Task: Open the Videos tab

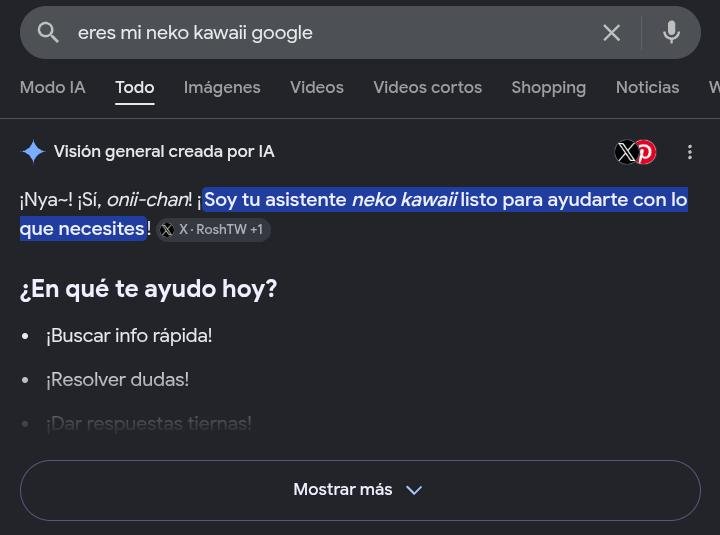Action: pyautogui.click(x=317, y=87)
